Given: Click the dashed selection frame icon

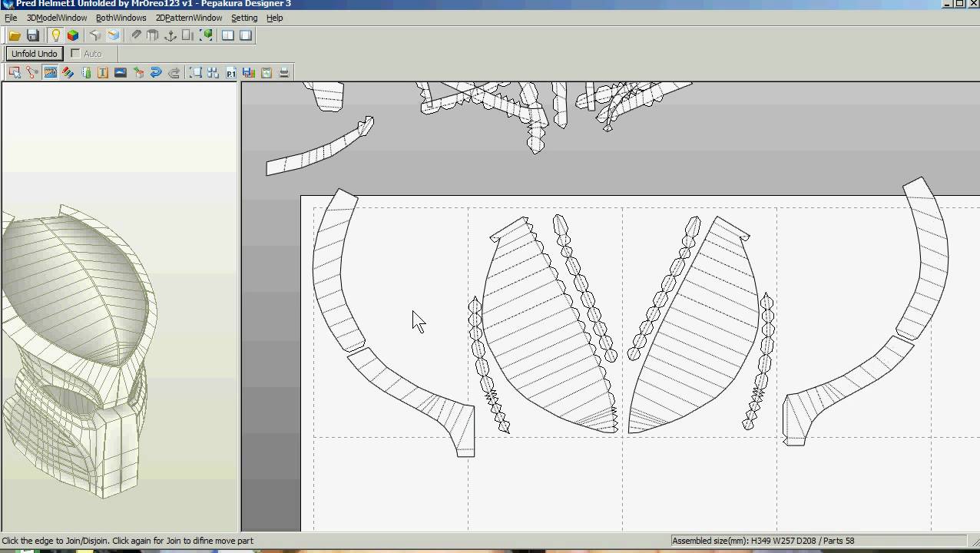Looking at the screenshot, I should pos(196,73).
